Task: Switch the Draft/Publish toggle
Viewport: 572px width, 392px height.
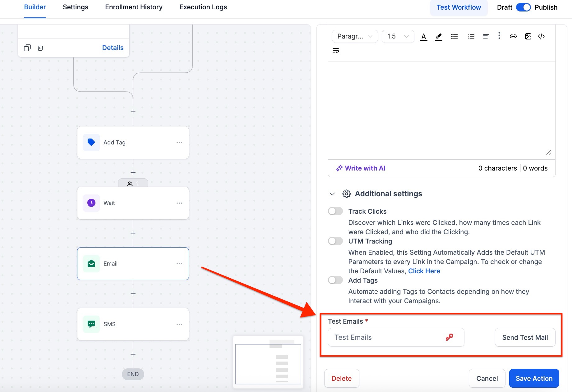Action: [523, 7]
